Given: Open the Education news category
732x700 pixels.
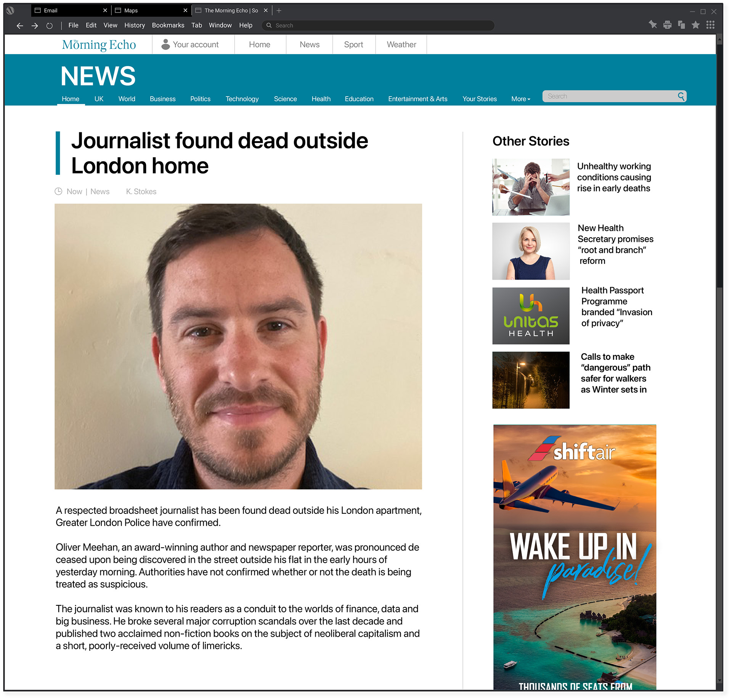Looking at the screenshot, I should tap(359, 99).
